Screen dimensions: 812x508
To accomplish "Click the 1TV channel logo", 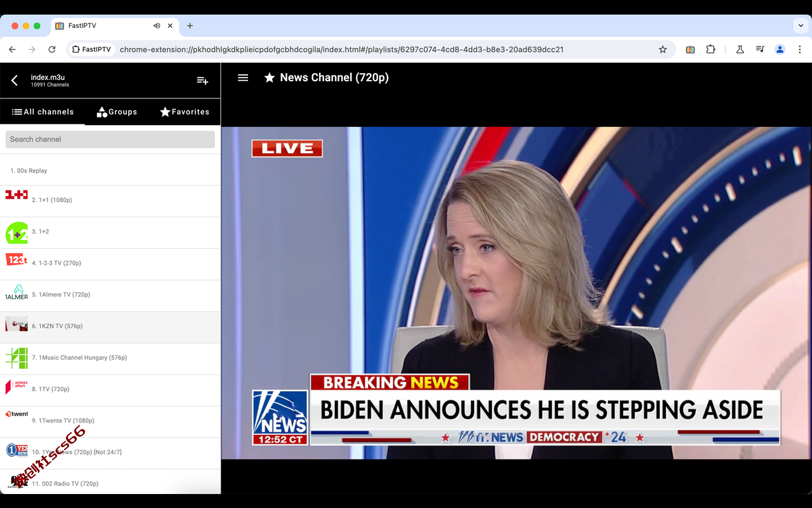I will pos(16,386).
